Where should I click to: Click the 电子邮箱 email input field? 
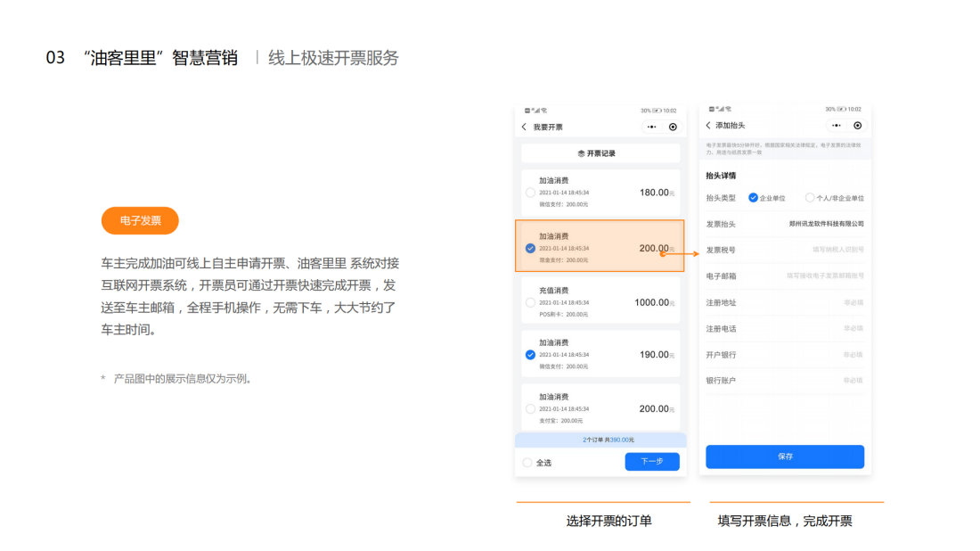pos(785,275)
